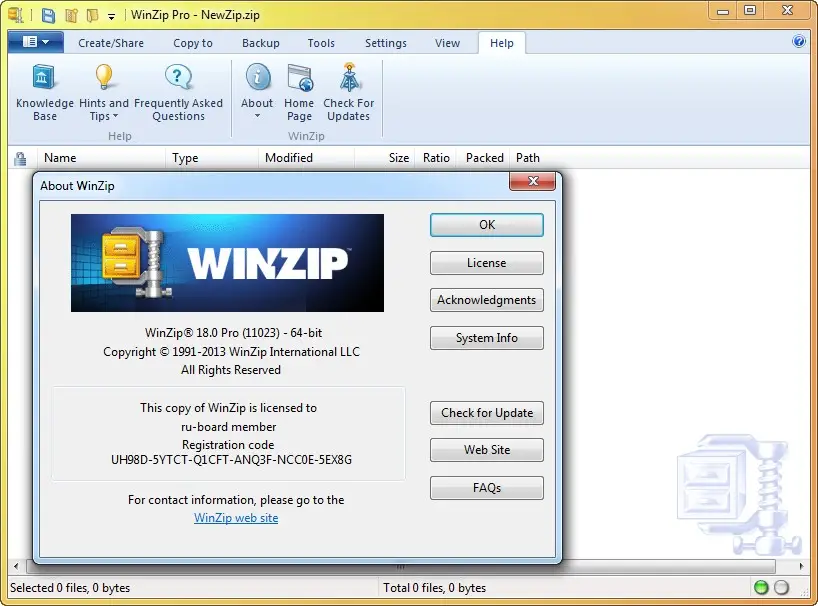Sort by the Ratio column header
The height and width of the screenshot is (606, 818).
point(436,158)
